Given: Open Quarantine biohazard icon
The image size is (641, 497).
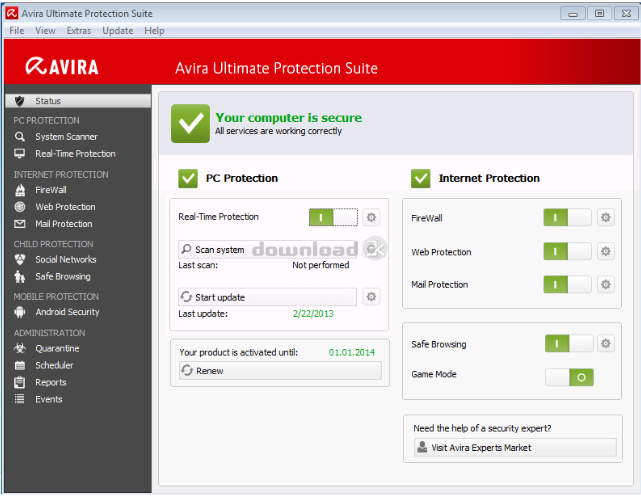Looking at the screenshot, I should click(x=19, y=349).
